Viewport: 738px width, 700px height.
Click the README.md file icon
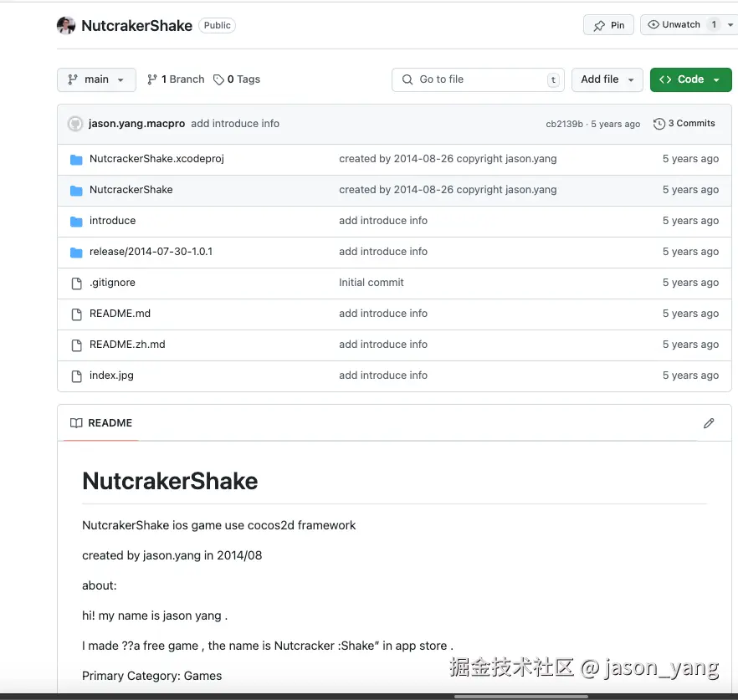76,314
